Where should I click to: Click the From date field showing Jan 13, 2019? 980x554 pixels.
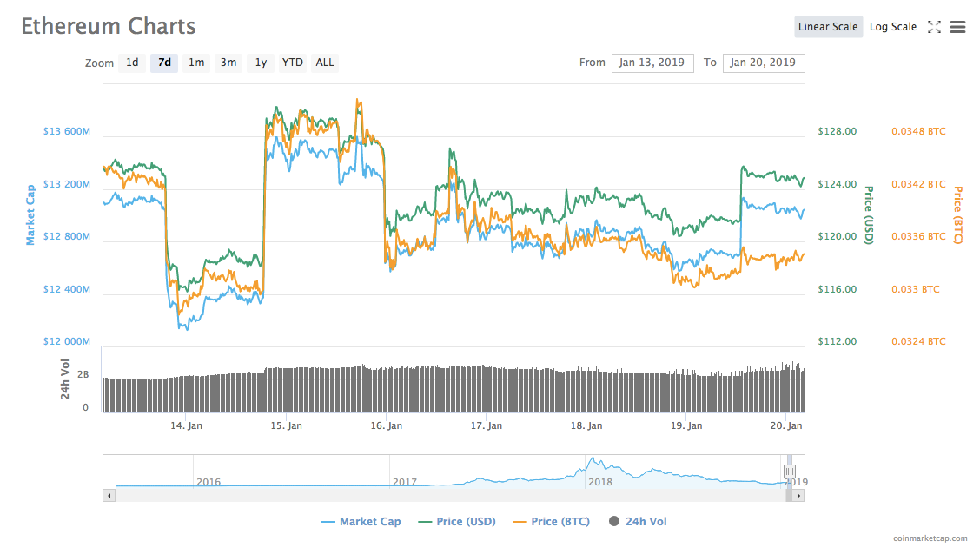pyautogui.click(x=652, y=63)
